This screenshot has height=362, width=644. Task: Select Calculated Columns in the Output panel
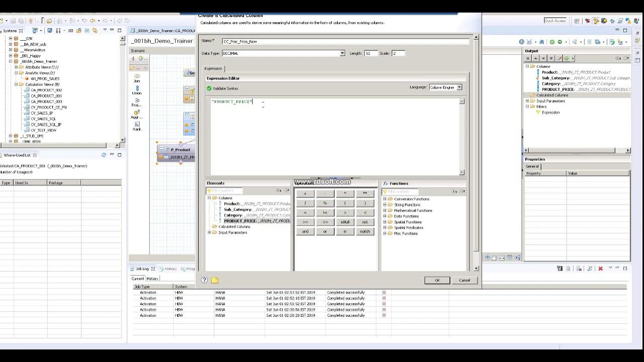click(552, 95)
